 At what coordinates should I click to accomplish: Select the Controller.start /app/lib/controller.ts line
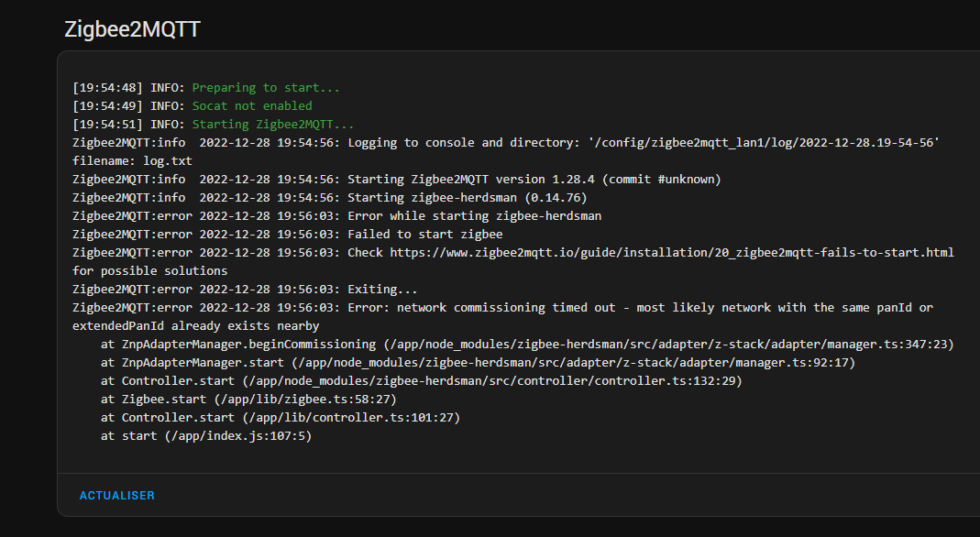[x=280, y=418]
